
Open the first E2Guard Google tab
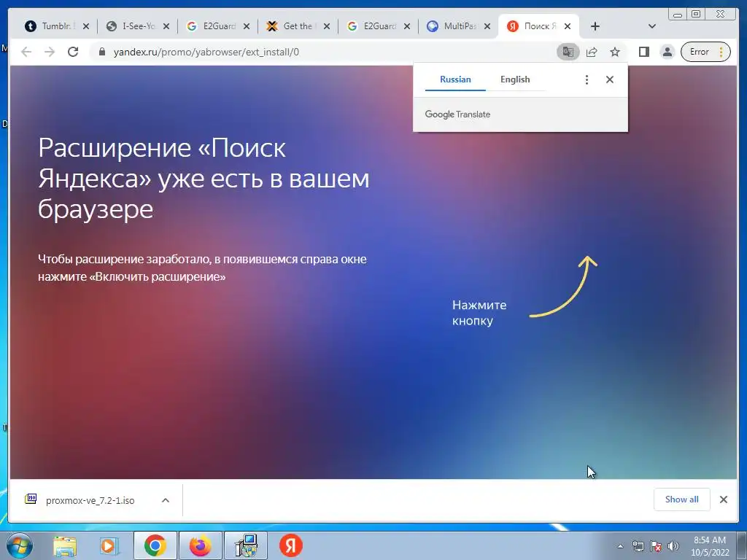[212, 26]
